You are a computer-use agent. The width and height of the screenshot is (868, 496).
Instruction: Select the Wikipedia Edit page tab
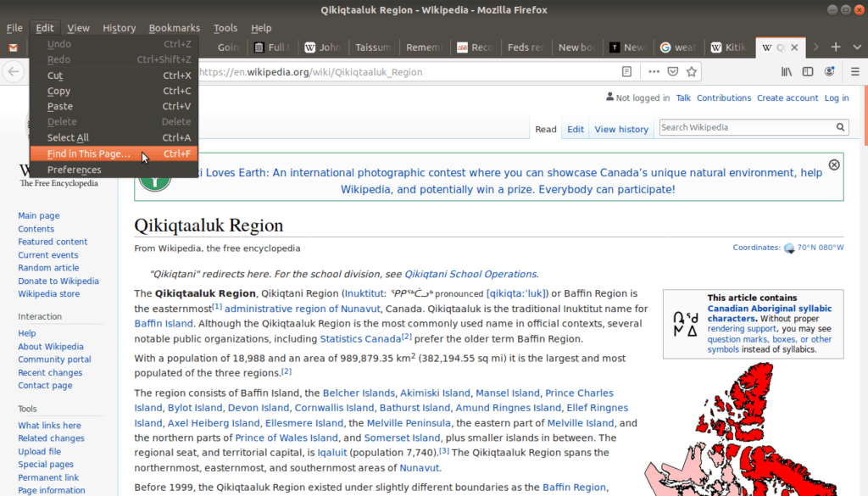coord(576,129)
